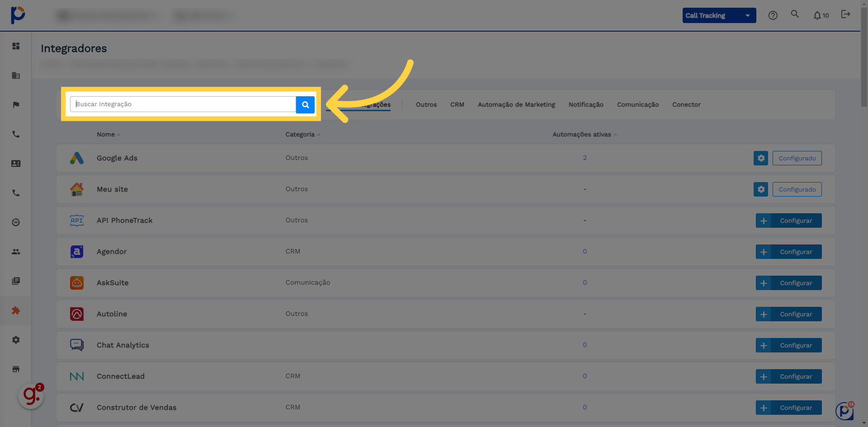Image resolution: width=868 pixels, height=427 pixels.
Task: Click Configurar for Autoline
Action: point(789,314)
